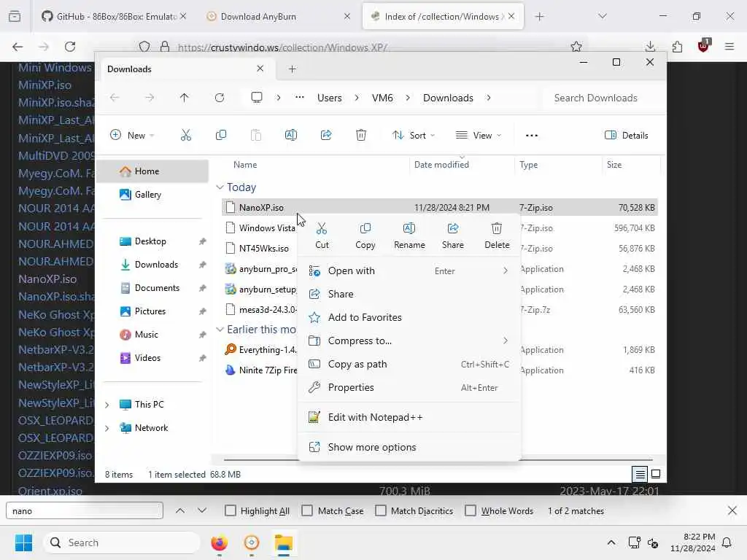
Task: Click the uBlock Origin shield icon
Action: (x=704, y=46)
